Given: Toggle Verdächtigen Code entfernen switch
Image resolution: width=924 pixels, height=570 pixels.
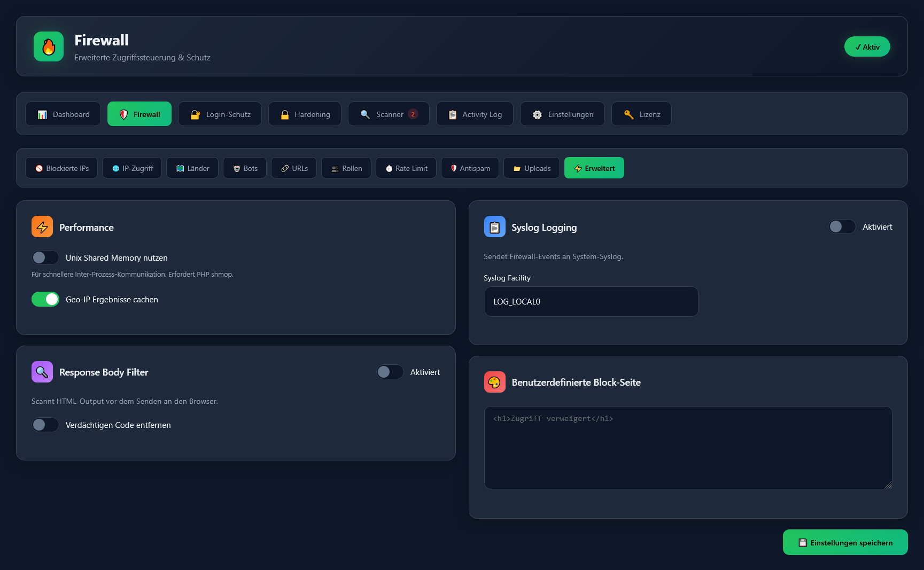Looking at the screenshot, I should pyautogui.click(x=45, y=425).
